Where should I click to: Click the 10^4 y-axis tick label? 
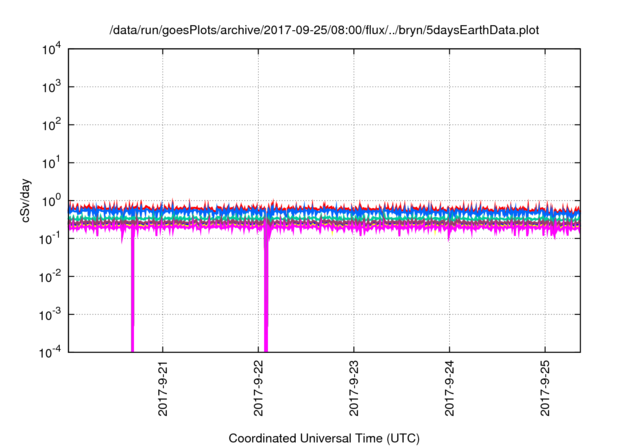click(51, 50)
